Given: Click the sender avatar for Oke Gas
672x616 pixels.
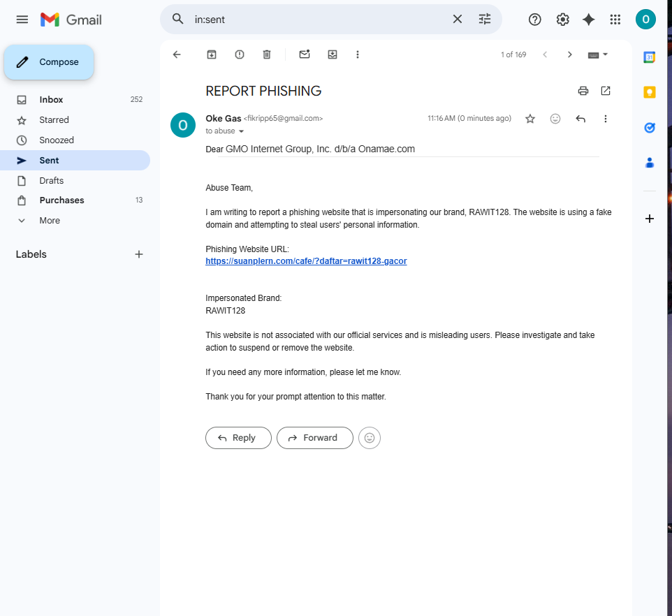Looking at the screenshot, I should pyautogui.click(x=183, y=125).
